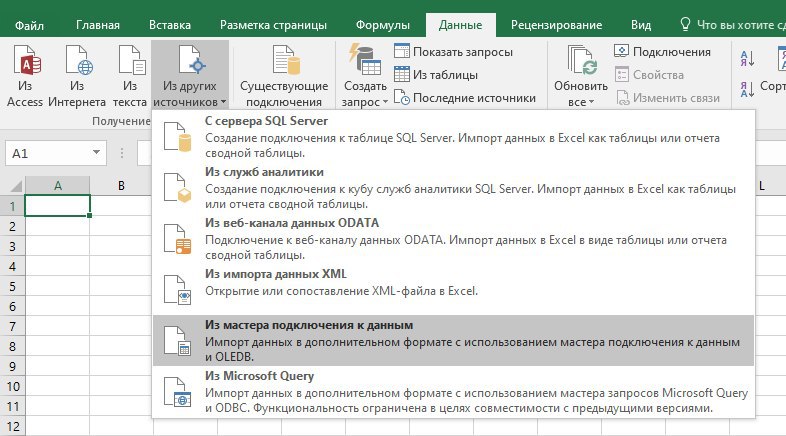
Task: Click the ODATA data feed icon
Action: (177, 239)
